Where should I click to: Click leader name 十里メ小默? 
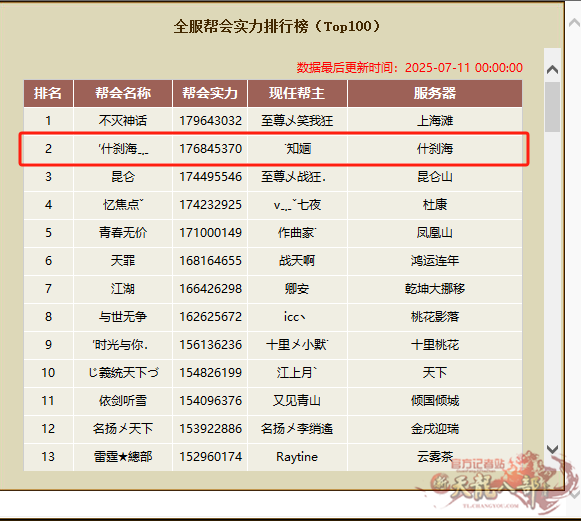click(297, 345)
